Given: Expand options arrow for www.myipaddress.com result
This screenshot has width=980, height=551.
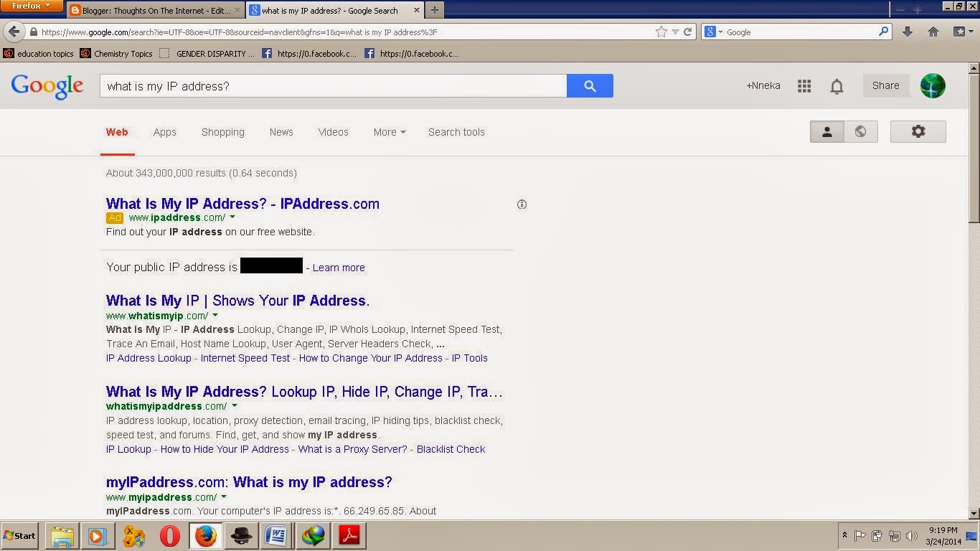Looking at the screenshot, I should coord(224,497).
